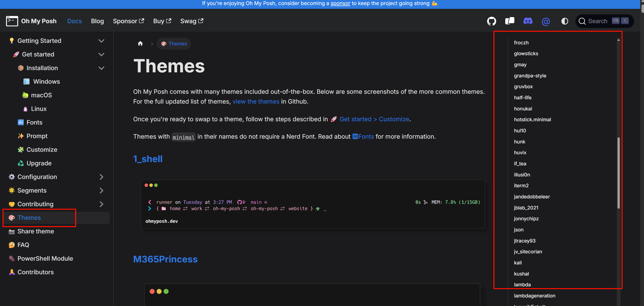This screenshot has width=644, height=306.
Task: Collapse the Getting Started section chevron
Action: click(101, 41)
